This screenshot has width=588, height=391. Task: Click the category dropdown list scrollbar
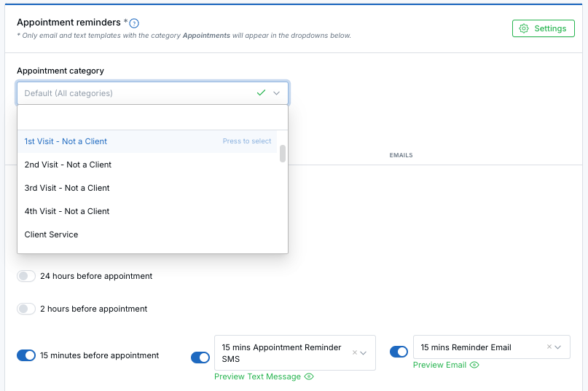click(283, 154)
